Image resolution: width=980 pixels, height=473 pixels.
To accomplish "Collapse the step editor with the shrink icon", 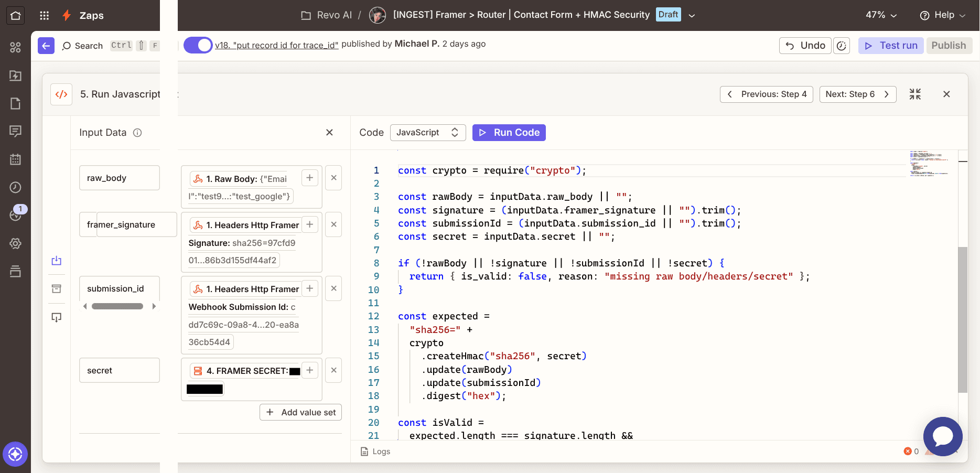I will (x=915, y=94).
